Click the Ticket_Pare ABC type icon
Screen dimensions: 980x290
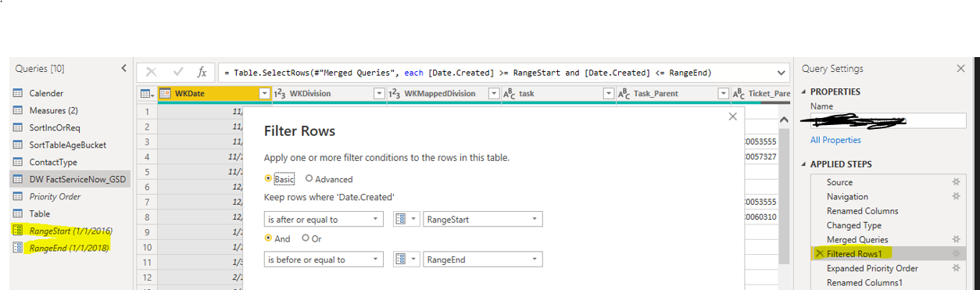pyautogui.click(x=739, y=94)
